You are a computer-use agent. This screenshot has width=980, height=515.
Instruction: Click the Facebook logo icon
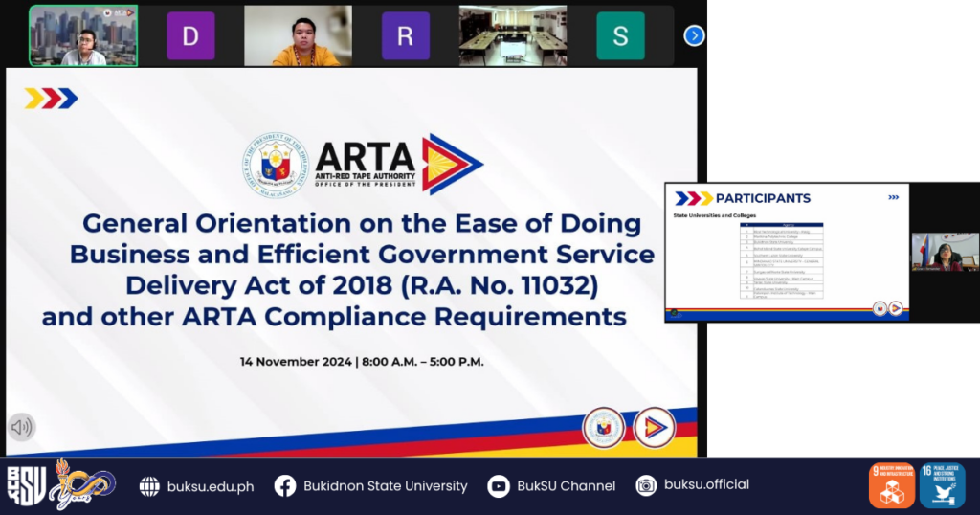pyautogui.click(x=285, y=486)
